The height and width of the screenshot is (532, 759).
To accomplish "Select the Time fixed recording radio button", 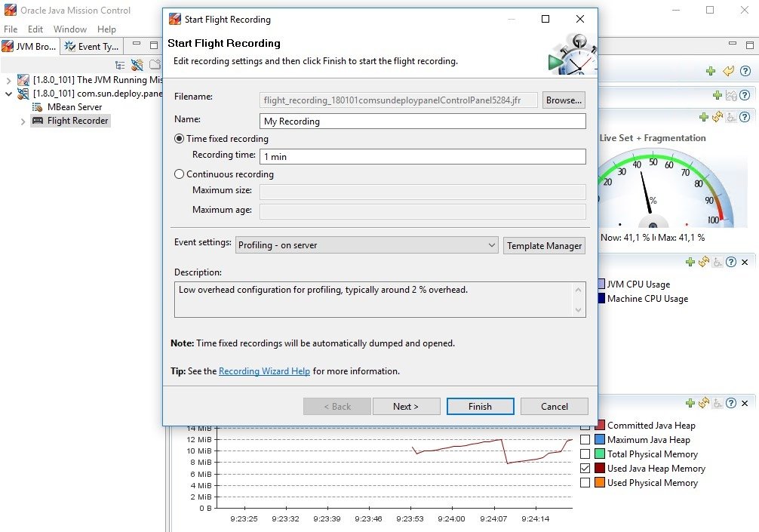I will (179, 138).
